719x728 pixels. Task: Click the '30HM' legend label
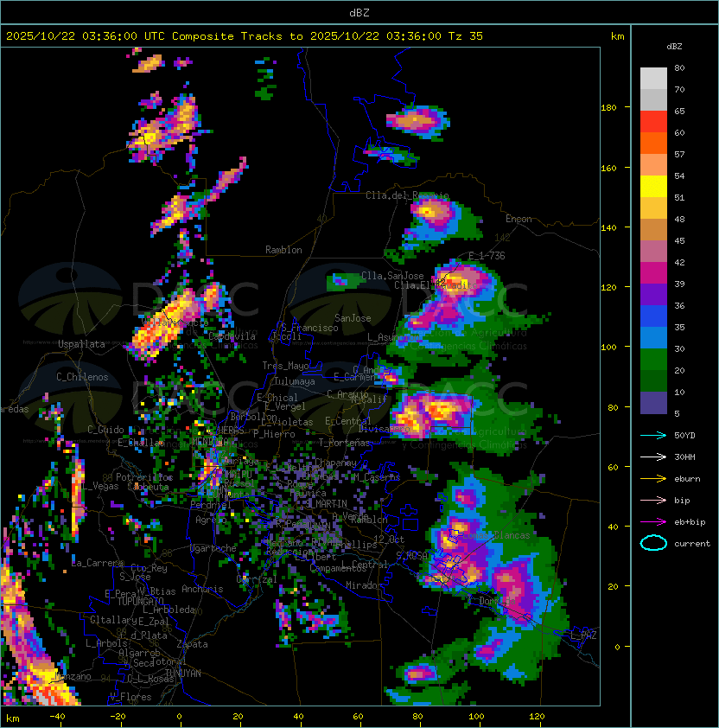[x=684, y=457]
